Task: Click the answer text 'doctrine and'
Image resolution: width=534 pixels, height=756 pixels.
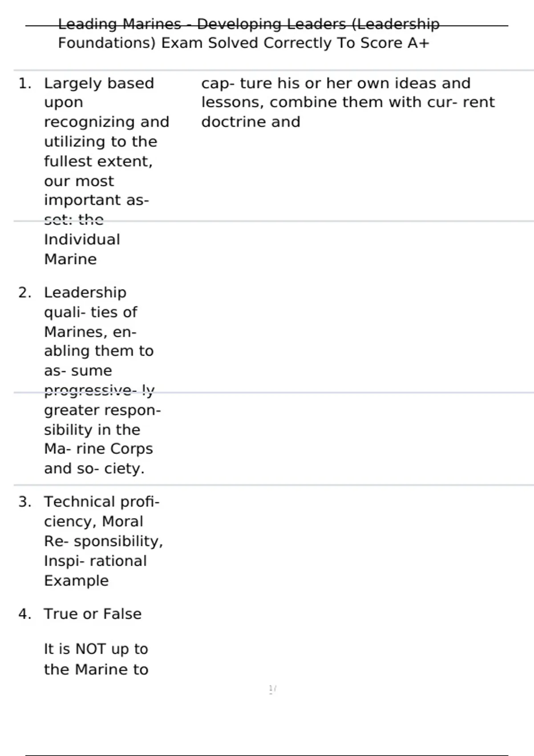Action: [251, 122]
